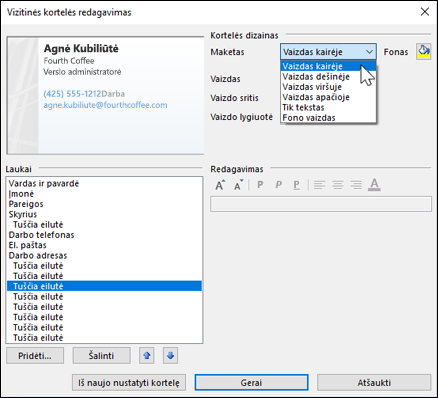The width and height of the screenshot is (438, 398).
Task: Click the Redagavimas text input field
Action: pyautogui.click(x=321, y=204)
